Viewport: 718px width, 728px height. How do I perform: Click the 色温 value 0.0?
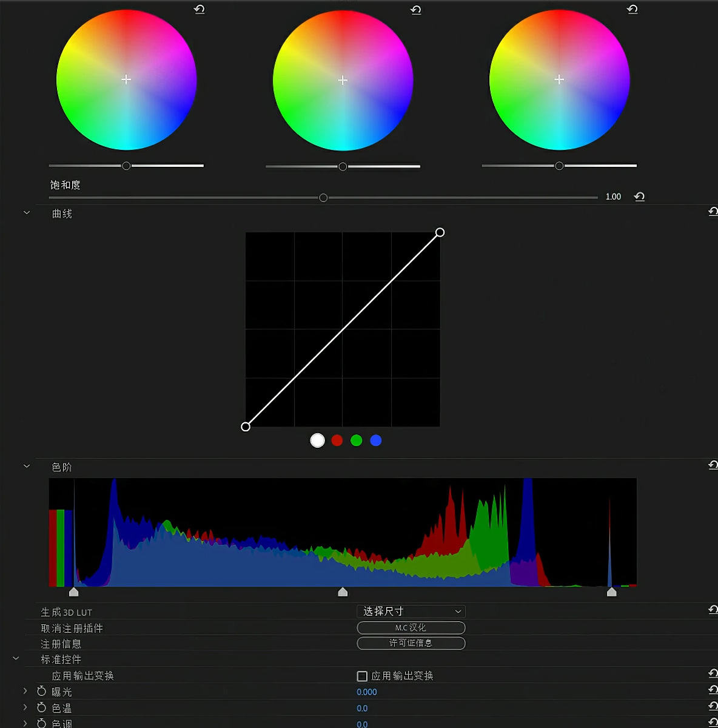tap(362, 709)
